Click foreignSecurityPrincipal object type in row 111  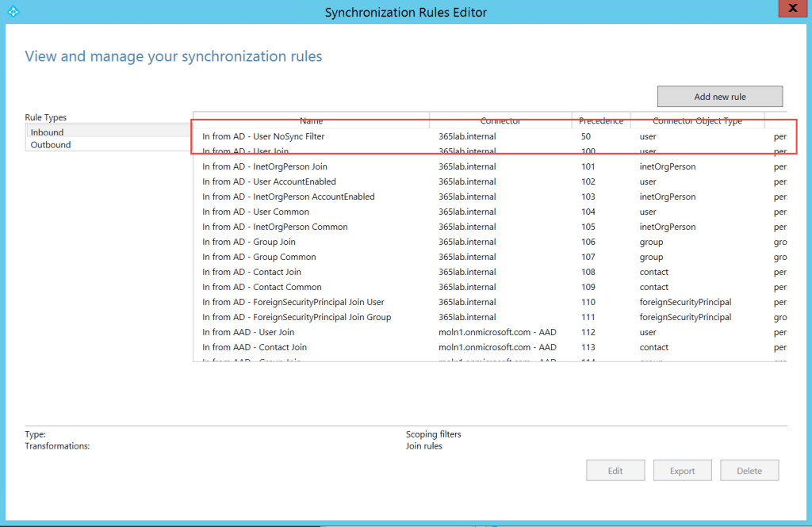pyautogui.click(x=685, y=317)
